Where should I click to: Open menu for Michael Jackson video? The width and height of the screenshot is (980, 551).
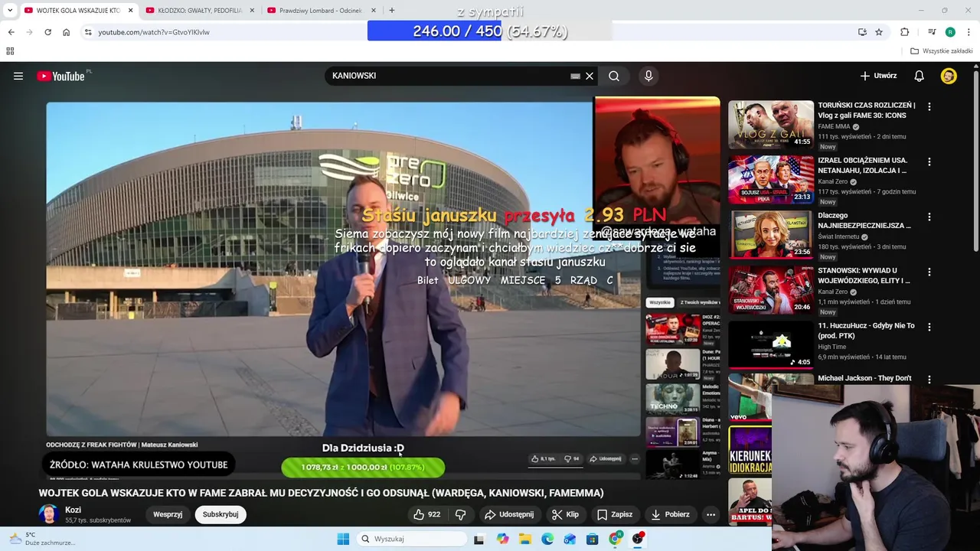point(929,380)
